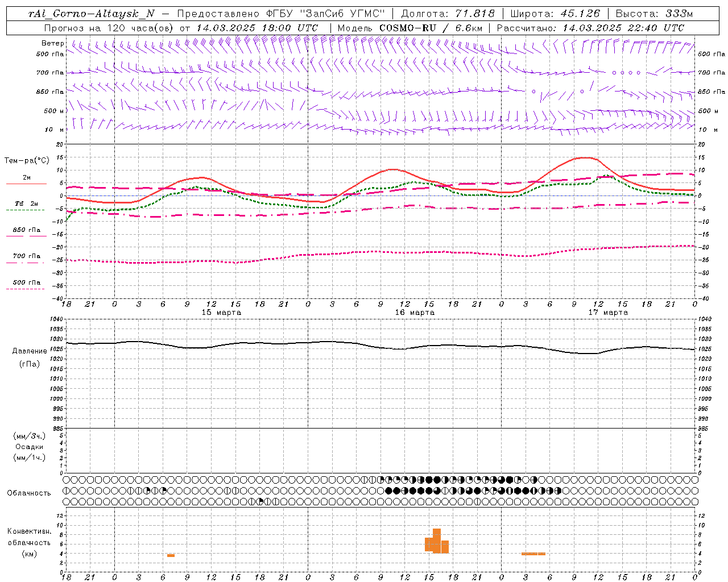Viewport: 728px width, 582px height.
Task: Click the dashed line sample under Td 2м
Action: click(x=26, y=210)
